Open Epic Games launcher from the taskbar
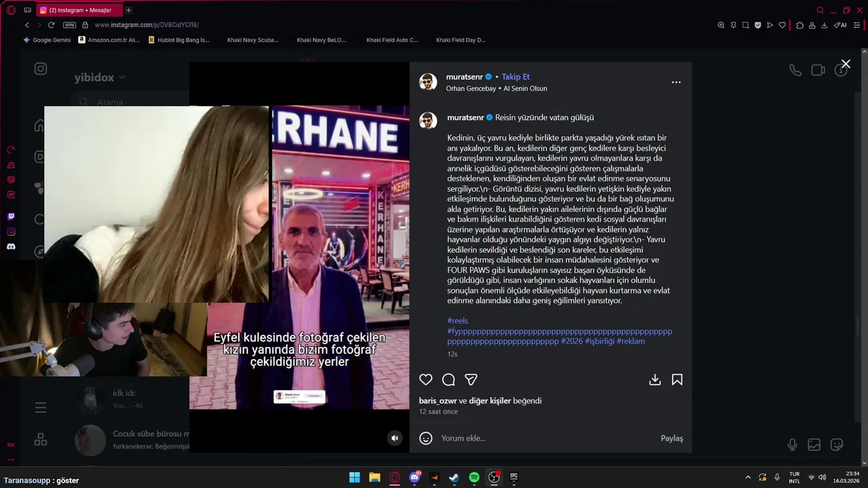 [x=514, y=477]
